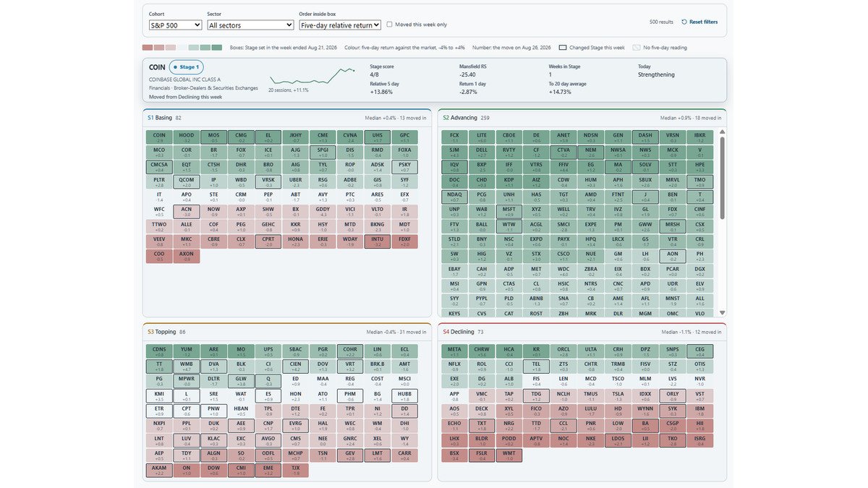The height and width of the screenshot is (488, 868).
Task: Click the Stage score 4/8 value
Action: [375, 74]
